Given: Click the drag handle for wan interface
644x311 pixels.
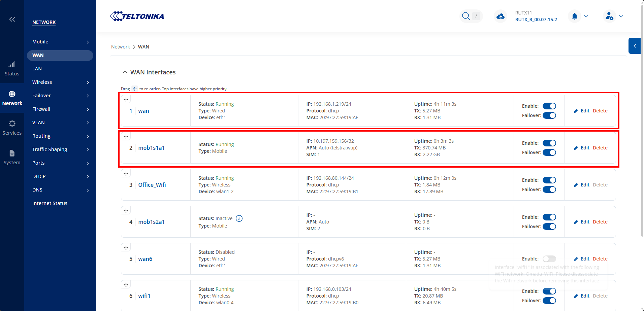Looking at the screenshot, I should 126,100.
